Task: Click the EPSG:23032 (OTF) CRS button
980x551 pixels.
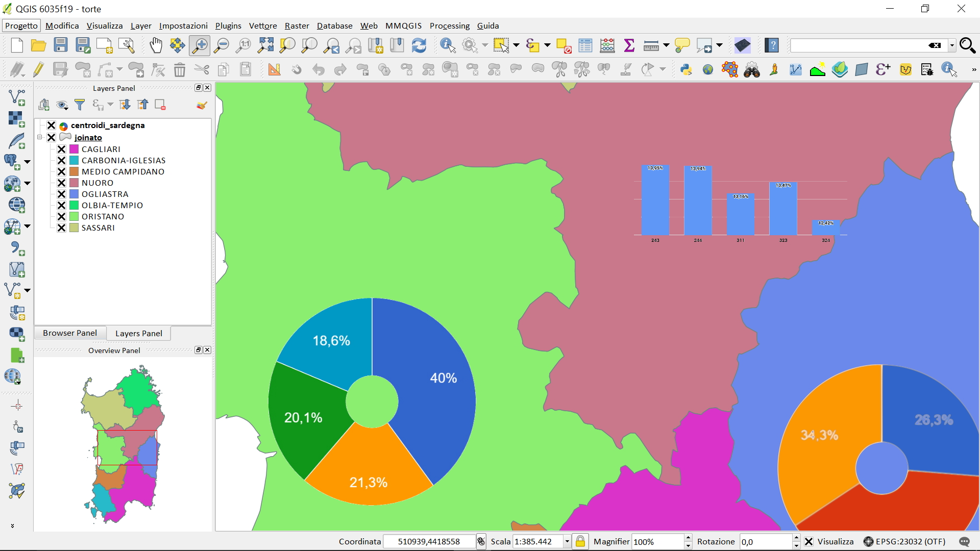Action: coord(904,542)
